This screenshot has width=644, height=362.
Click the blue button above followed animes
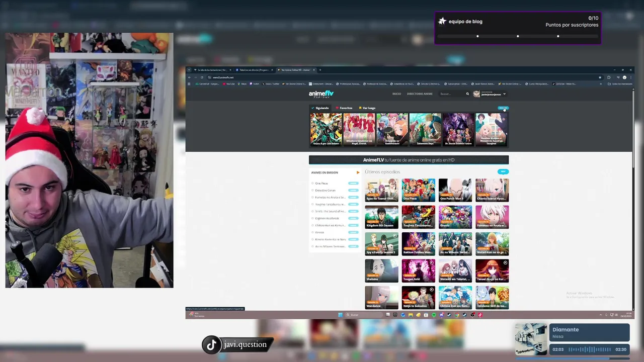503,108
